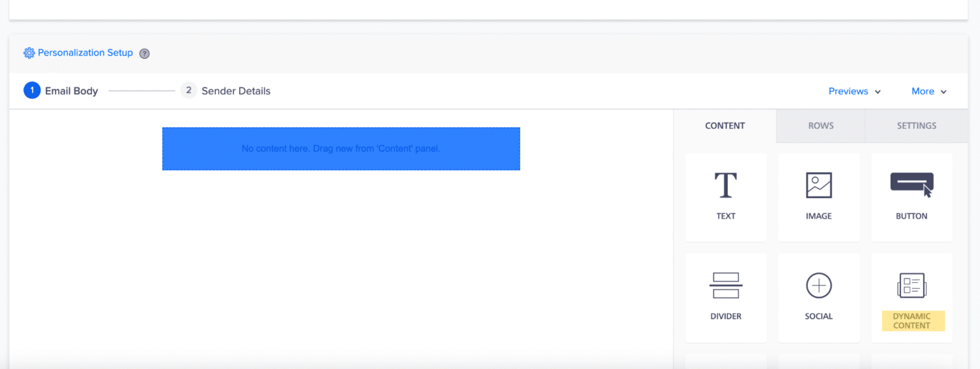Click the empty blue content placeholder
The height and width of the screenshot is (369, 980).
pyautogui.click(x=341, y=149)
